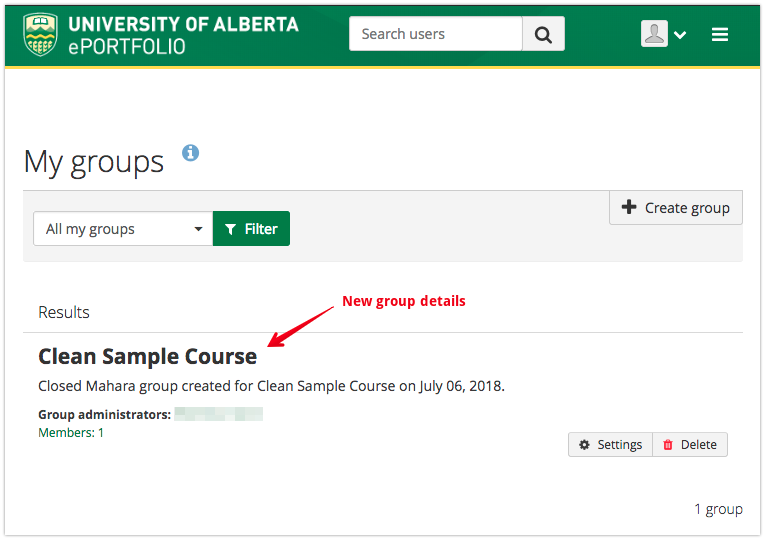
Task: Click the info icon beside My groups
Action: (x=190, y=153)
